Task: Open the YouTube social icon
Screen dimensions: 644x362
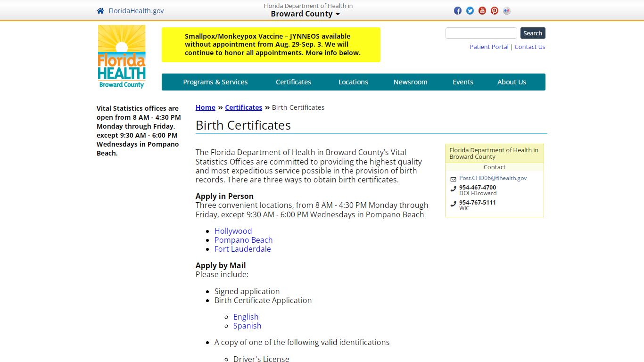Action: click(x=482, y=11)
